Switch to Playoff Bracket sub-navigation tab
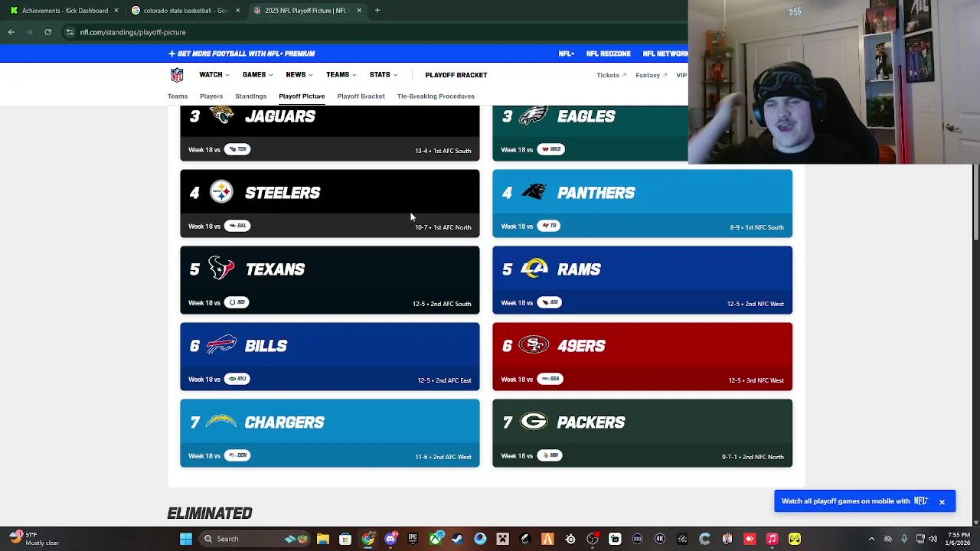Viewport: 980px width, 551px height. [x=361, y=96]
